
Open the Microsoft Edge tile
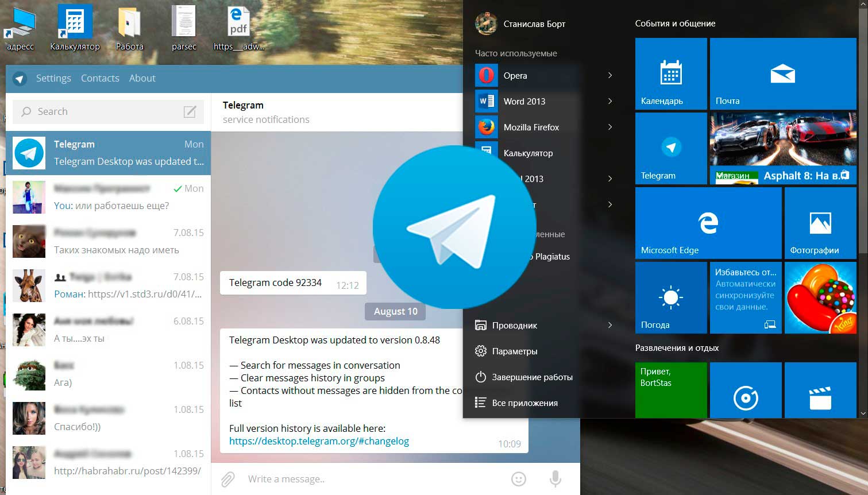(708, 223)
